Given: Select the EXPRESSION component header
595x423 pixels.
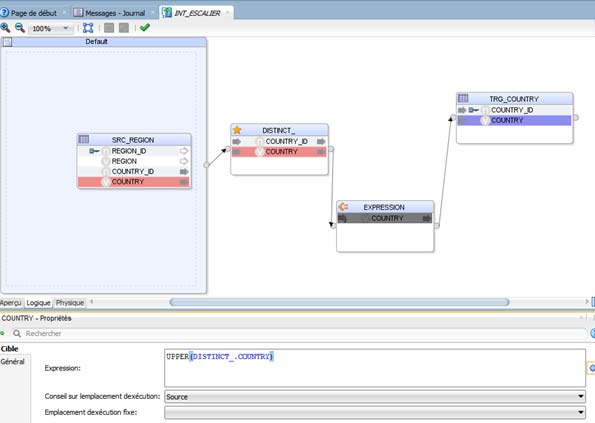Looking at the screenshot, I should tap(385, 207).
